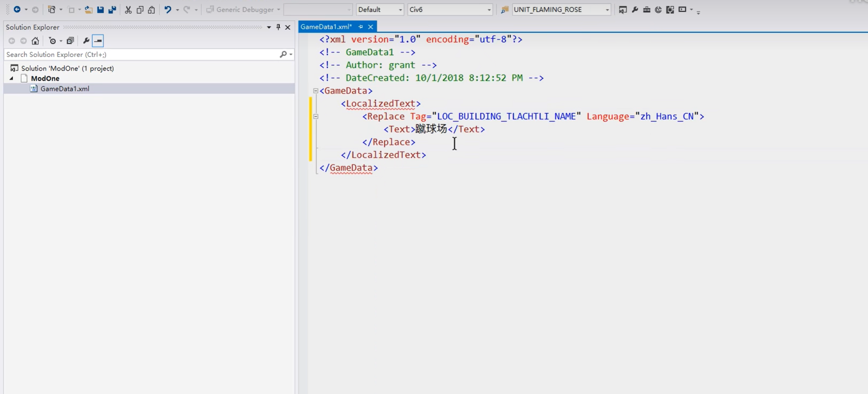
Task: Open the New Project dropdown arrow
Action: coord(61,9)
